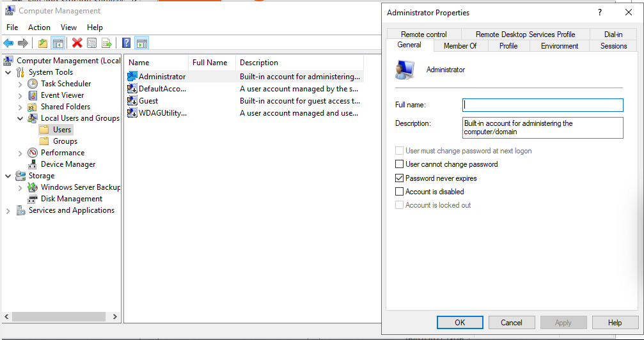Open the View menu
Screen dimensions: 644x340
click(x=68, y=27)
